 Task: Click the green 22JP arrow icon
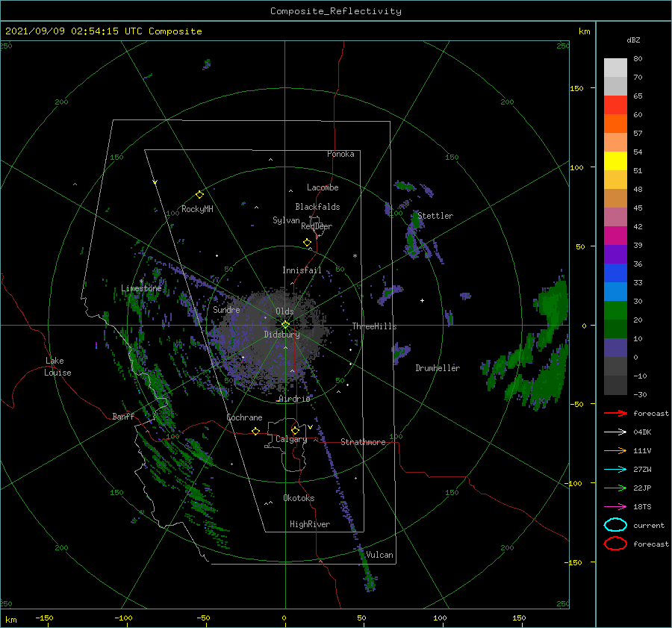pyautogui.click(x=615, y=488)
